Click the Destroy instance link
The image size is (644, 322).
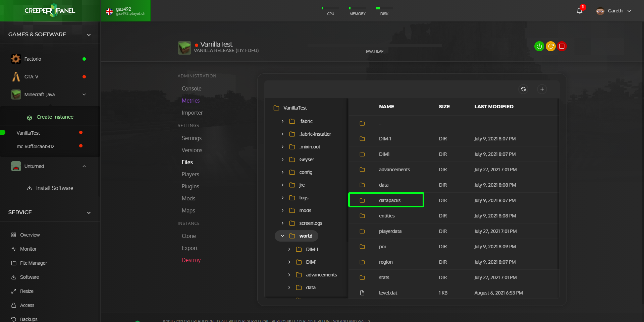tap(191, 260)
